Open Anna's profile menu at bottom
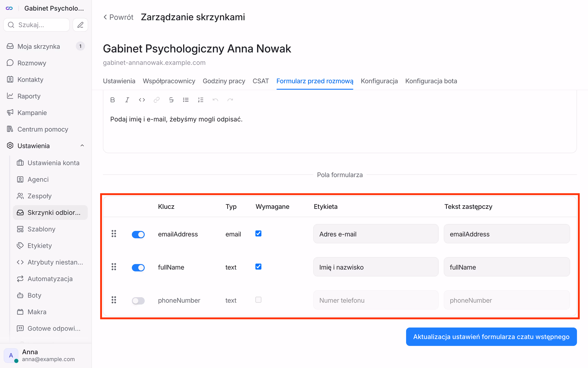Image resolution: width=588 pixels, height=368 pixels. pos(46,355)
